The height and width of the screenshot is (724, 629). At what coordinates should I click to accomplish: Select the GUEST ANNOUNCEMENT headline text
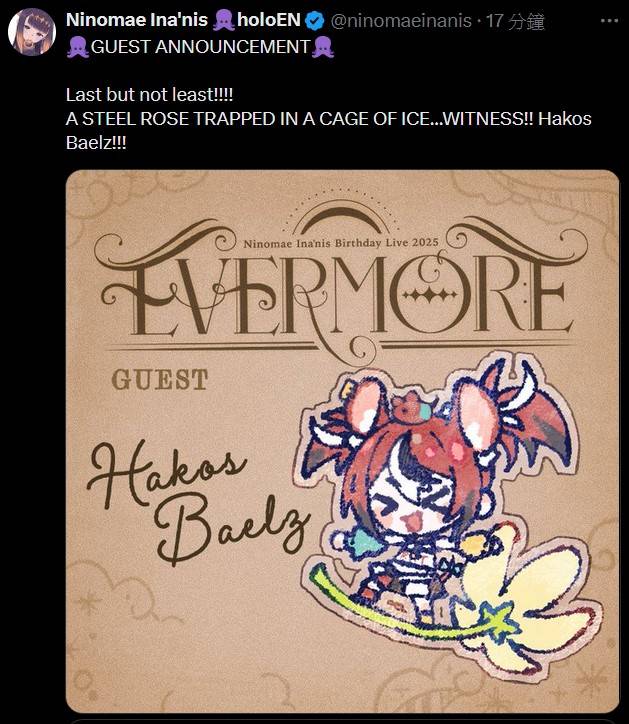(200, 47)
